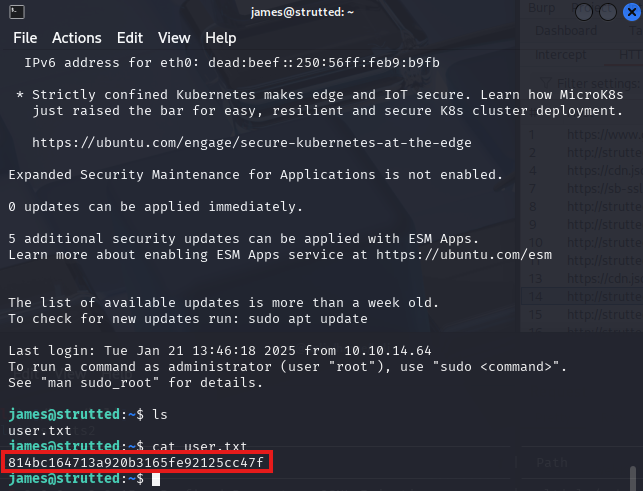Click the blinking cursor block at the prompt

tap(156, 479)
